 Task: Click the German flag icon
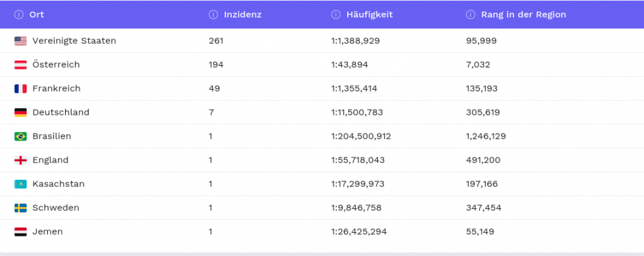[x=21, y=112]
